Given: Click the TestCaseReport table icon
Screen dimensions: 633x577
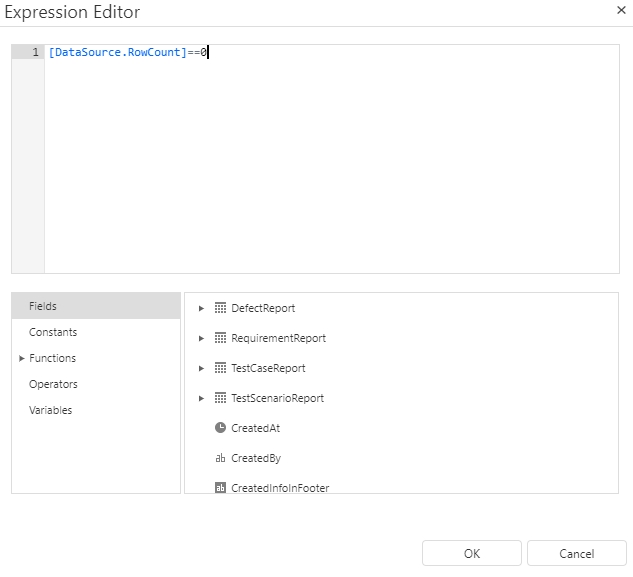Looking at the screenshot, I should (221, 368).
